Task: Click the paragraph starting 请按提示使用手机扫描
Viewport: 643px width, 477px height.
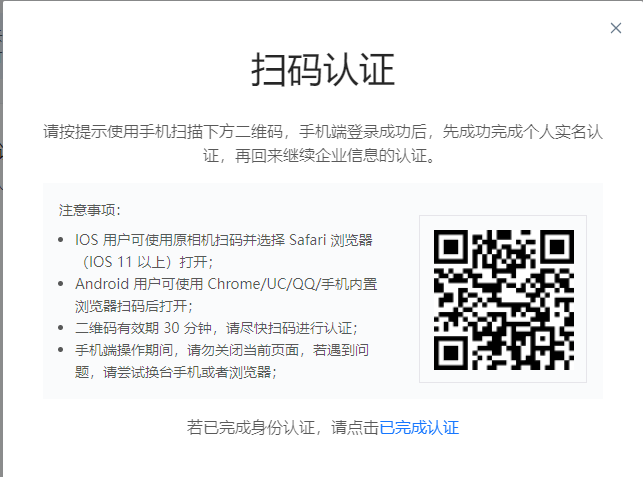Action: point(323,144)
